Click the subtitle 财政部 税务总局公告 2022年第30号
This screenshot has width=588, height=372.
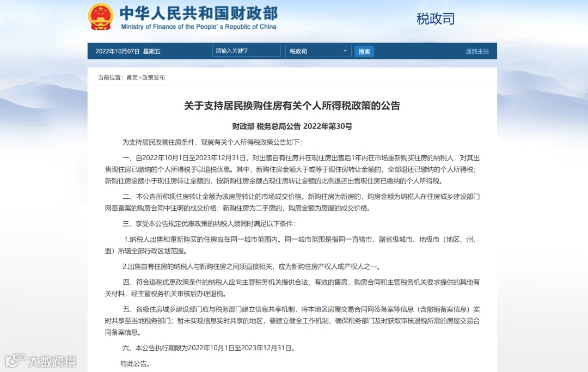292,126
